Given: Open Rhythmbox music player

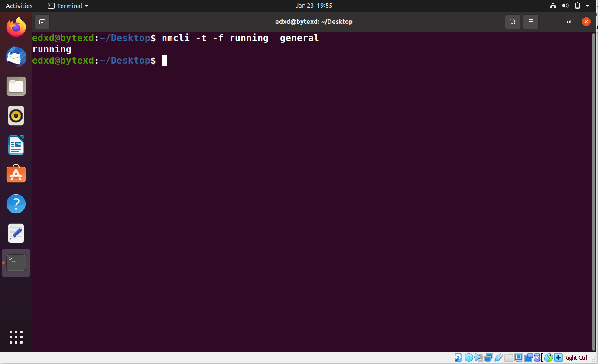Looking at the screenshot, I should tap(16, 116).
